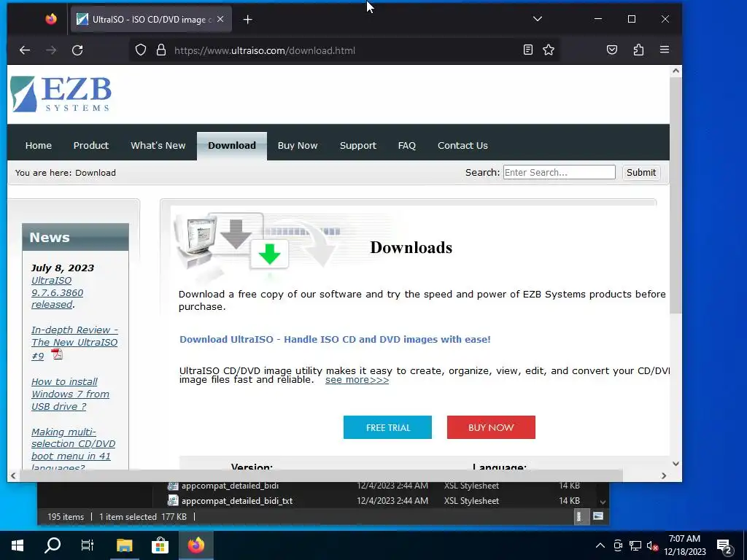Open the tracking protection shield icon
Viewport: 747px width, 560px height.
(141, 50)
